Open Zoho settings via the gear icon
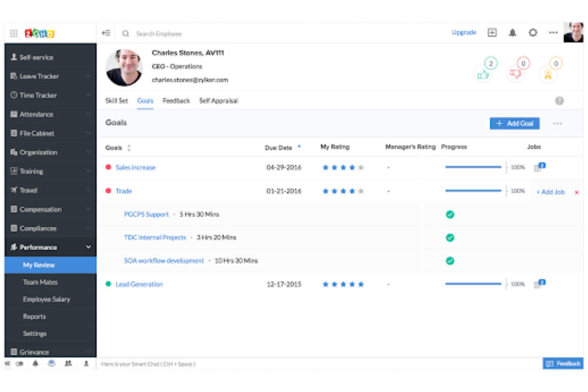Image resolution: width=588 pixels, height=392 pixels. pyautogui.click(x=533, y=33)
